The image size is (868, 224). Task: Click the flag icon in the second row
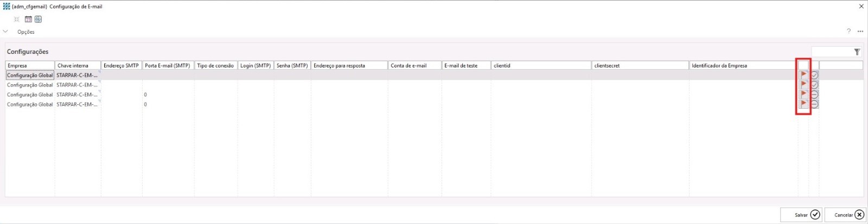tap(803, 85)
